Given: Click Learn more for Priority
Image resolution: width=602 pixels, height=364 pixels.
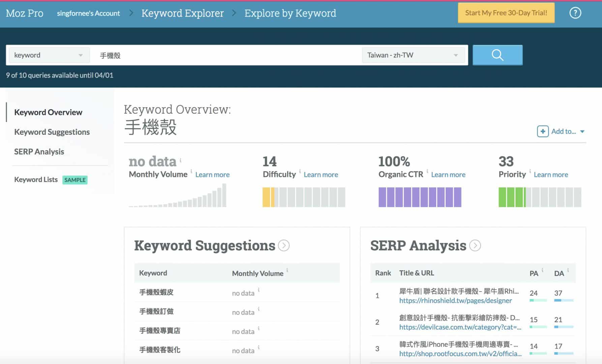Looking at the screenshot, I should point(551,175).
